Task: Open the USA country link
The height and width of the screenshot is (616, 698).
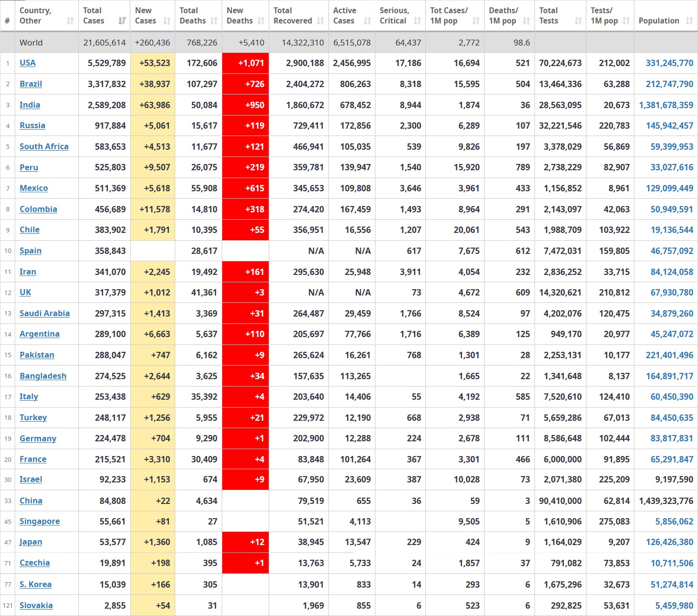Action: (x=27, y=63)
